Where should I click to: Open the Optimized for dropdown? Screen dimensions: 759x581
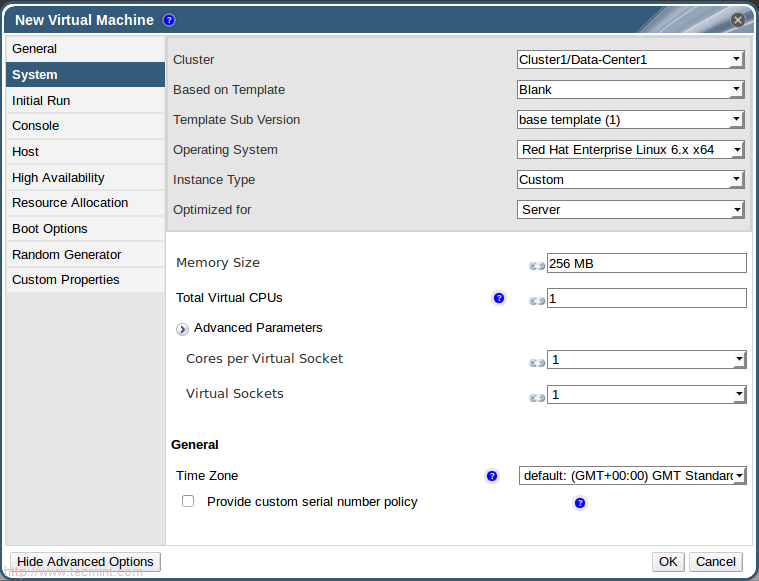click(631, 210)
